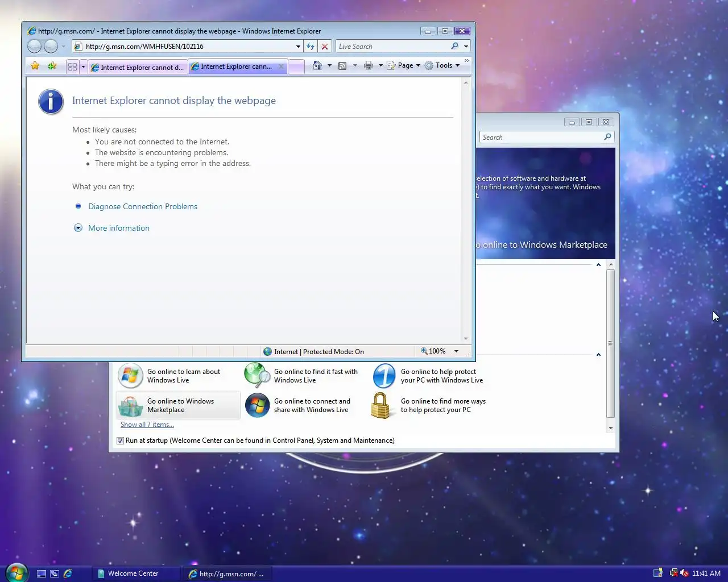Click Welcome Center vertical scrollbar thumb
This screenshot has height=582, width=728.
coord(611,343)
